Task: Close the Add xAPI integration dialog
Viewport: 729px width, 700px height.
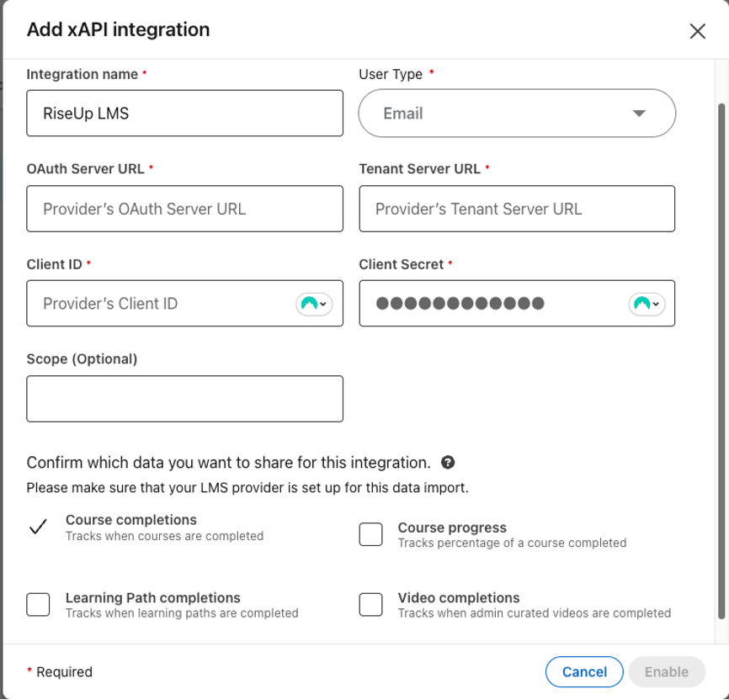Action: tap(698, 31)
